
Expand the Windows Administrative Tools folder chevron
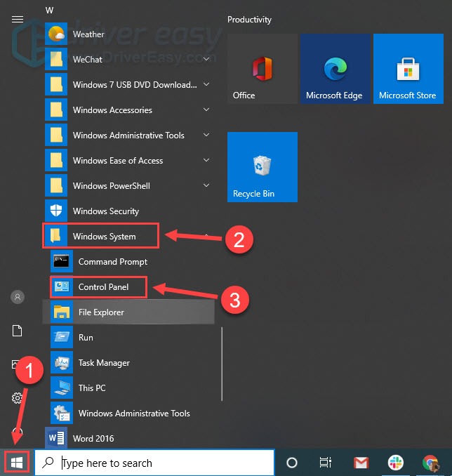pyautogui.click(x=206, y=135)
